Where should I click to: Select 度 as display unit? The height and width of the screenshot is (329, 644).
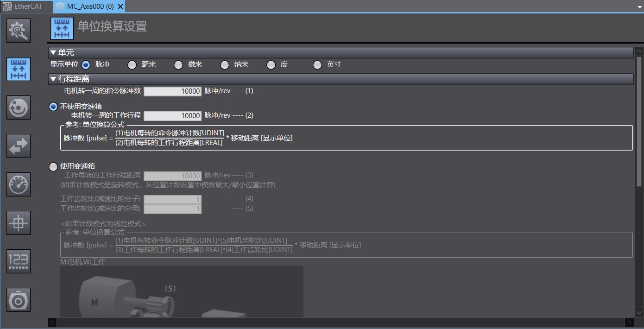tap(271, 64)
